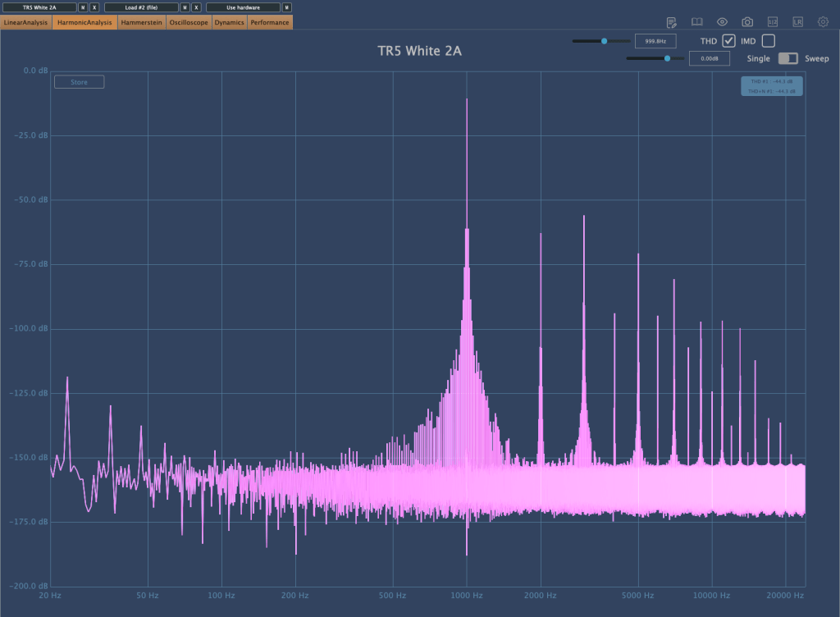This screenshot has width=840, height=617.
Task: Open the Load #2 (file) slot selector
Action: tap(141, 7)
